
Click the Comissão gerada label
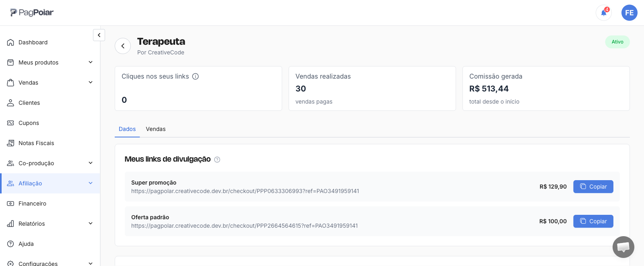496,77
